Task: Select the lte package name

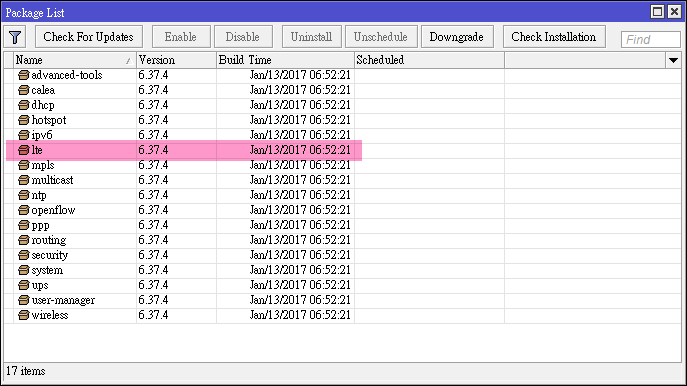Action: click(37, 150)
